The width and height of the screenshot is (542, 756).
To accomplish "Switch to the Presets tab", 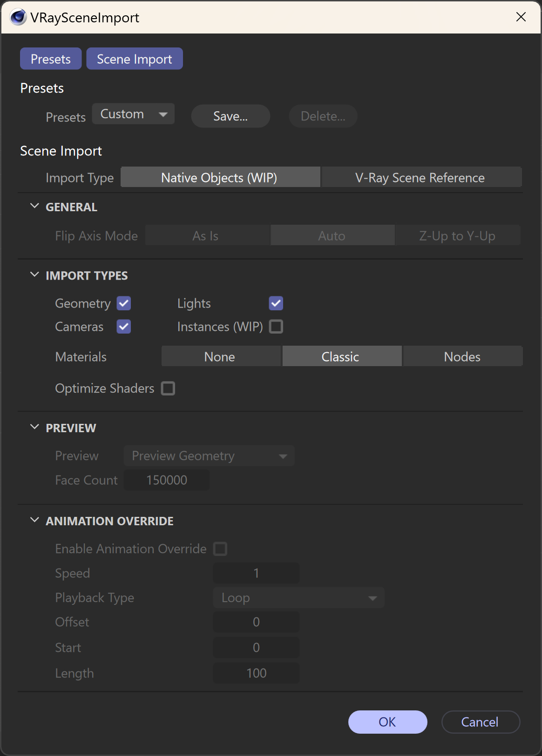I will 51,59.
